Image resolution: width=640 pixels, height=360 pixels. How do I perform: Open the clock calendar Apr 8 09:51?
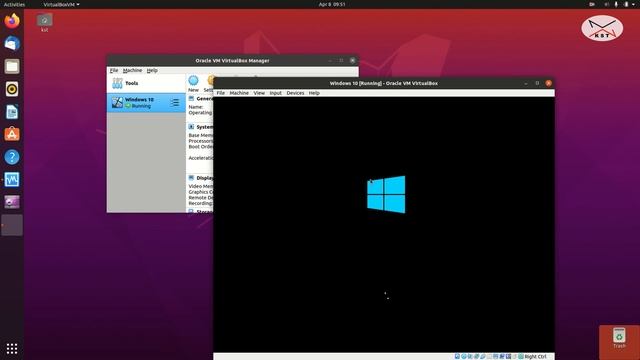click(332, 4)
